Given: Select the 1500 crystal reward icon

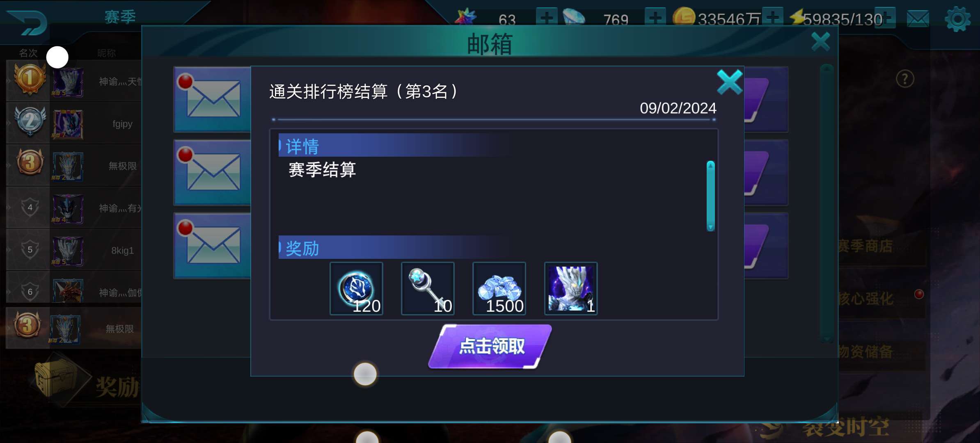Looking at the screenshot, I should point(499,289).
